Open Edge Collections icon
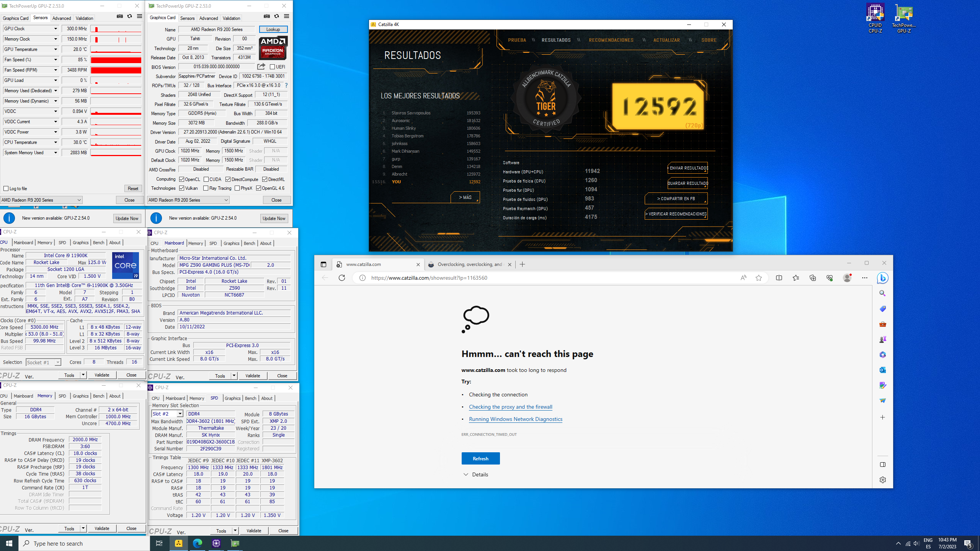 [813, 278]
